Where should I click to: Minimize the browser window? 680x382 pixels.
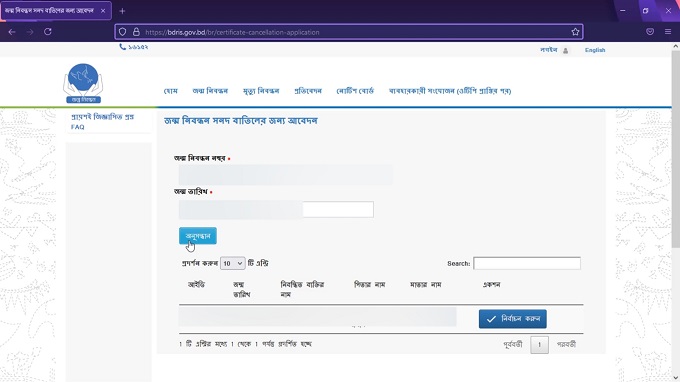[623, 11]
